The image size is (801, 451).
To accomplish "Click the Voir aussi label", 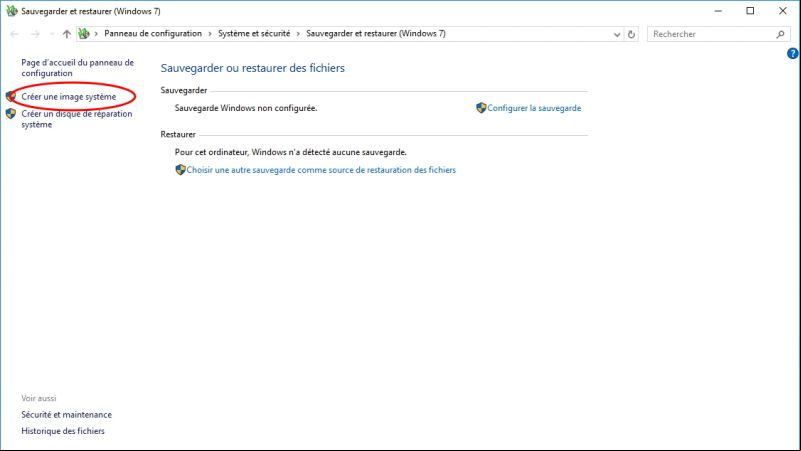I will (39, 398).
